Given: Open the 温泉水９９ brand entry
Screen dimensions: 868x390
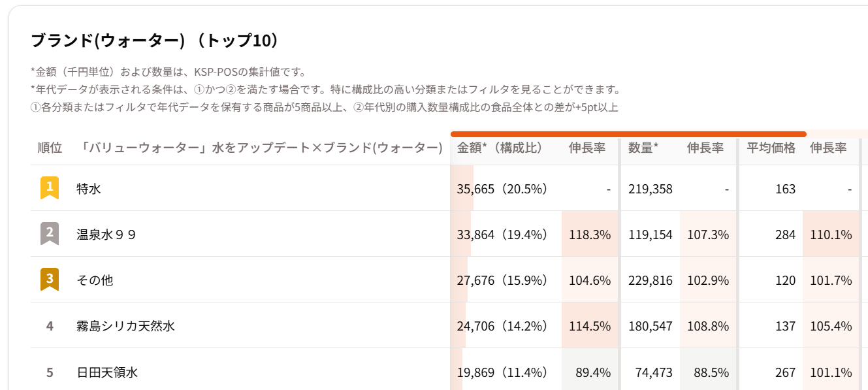Looking at the screenshot, I should (x=106, y=235).
